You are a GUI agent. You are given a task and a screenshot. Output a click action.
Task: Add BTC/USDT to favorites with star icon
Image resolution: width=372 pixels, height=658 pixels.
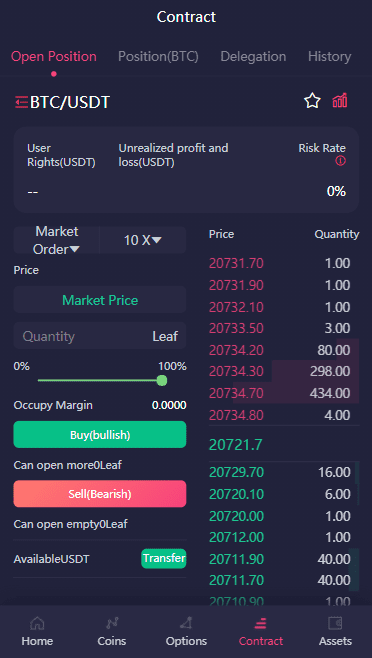pos(312,101)
